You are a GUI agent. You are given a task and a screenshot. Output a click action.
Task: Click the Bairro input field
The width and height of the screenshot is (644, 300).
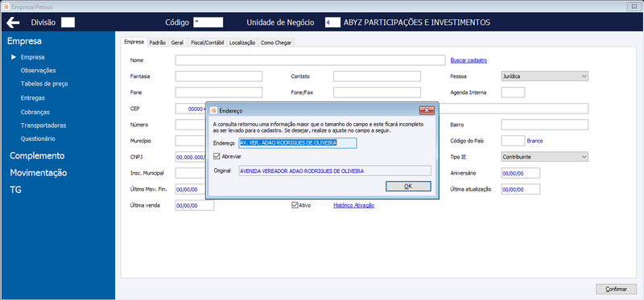[545, 125]
